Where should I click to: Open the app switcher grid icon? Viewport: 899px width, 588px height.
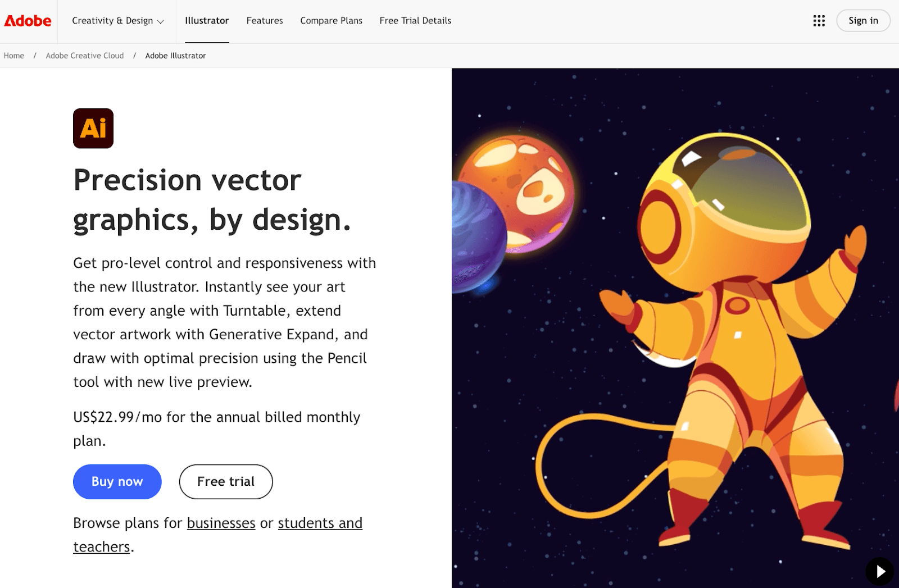[819, 21]
